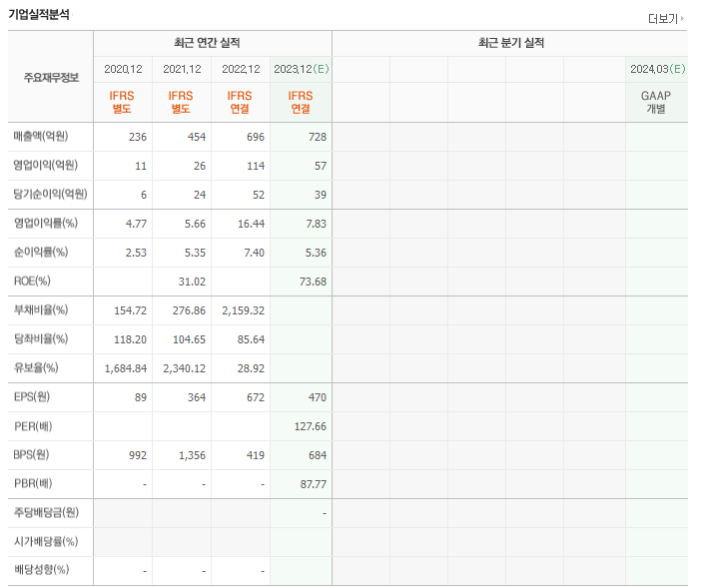This screenshot has height=588, width=704.
Task: Select the 2020.12 column header
Action: pos(123,69)
